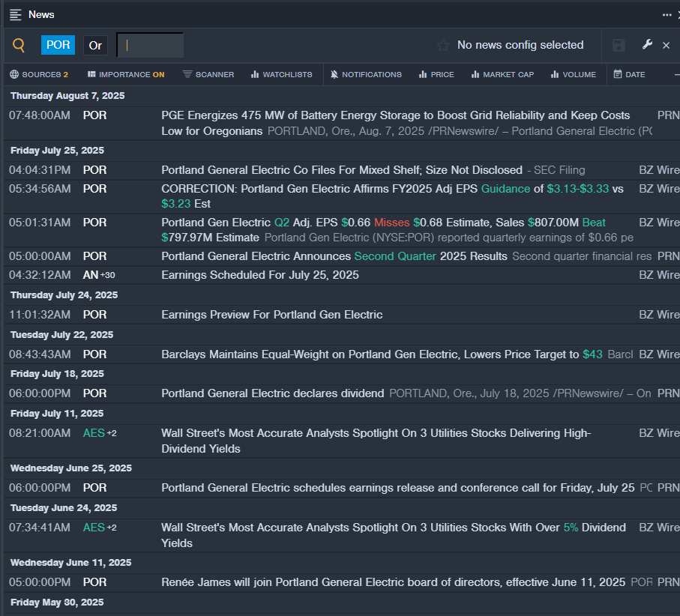Click BZ Wire source on Mixed Shelf row
The image size is (680, 616).
pyautogui.click(x=659, y=170)
